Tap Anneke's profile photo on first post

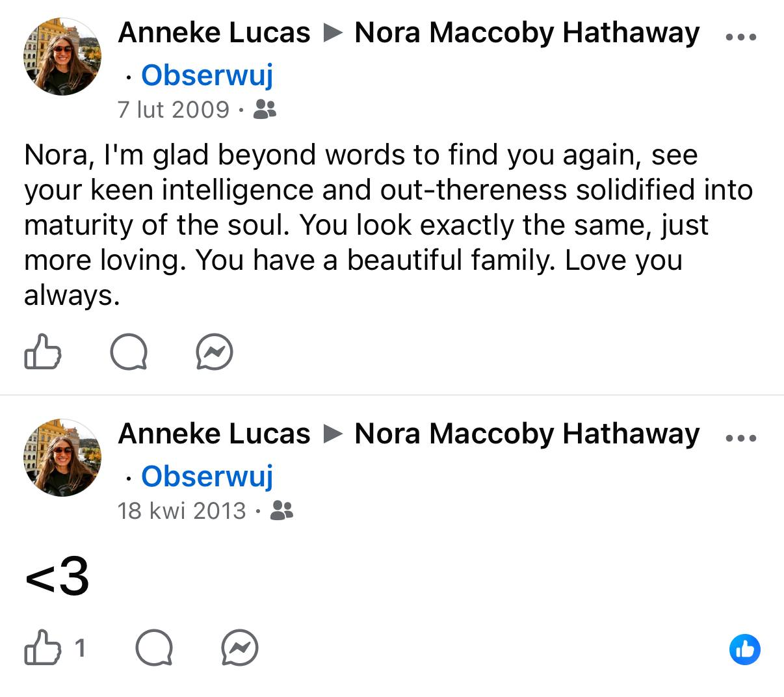coord(62,57)
